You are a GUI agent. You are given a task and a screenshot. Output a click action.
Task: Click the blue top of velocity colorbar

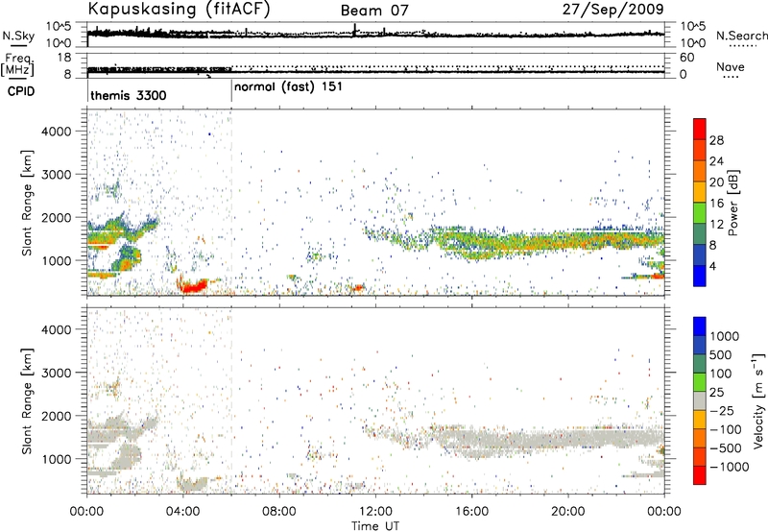coord(700,326)
